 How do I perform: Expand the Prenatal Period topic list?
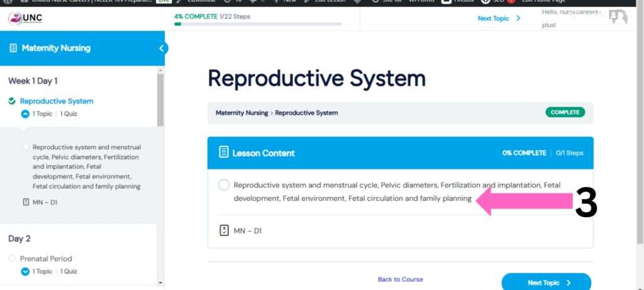click(x=25, y=271)
